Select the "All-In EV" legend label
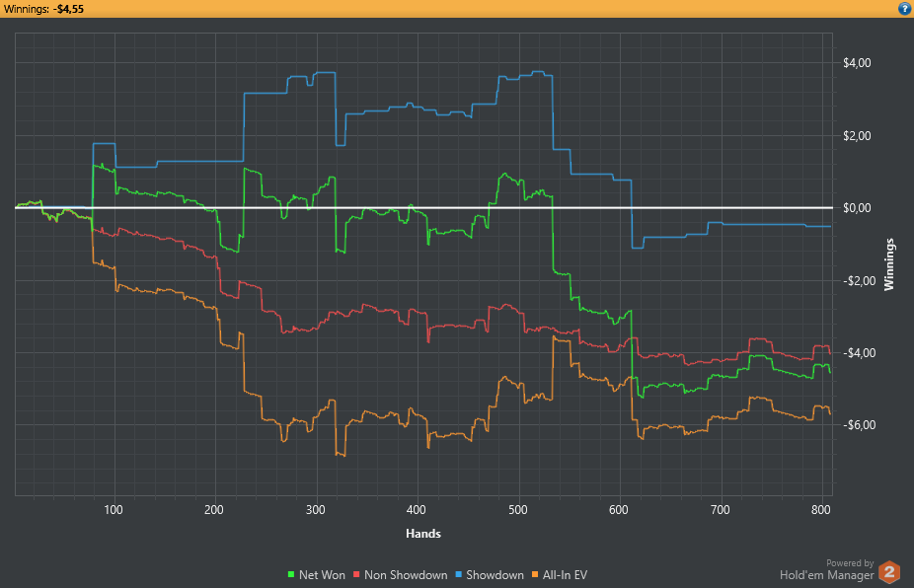Screen dimensions: 914x588 (565, 575)
